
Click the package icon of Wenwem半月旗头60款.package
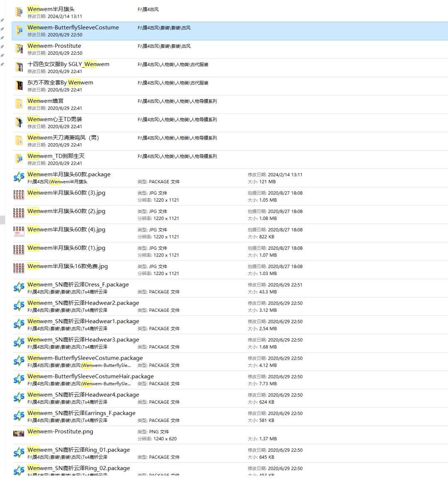coord(19,177)
